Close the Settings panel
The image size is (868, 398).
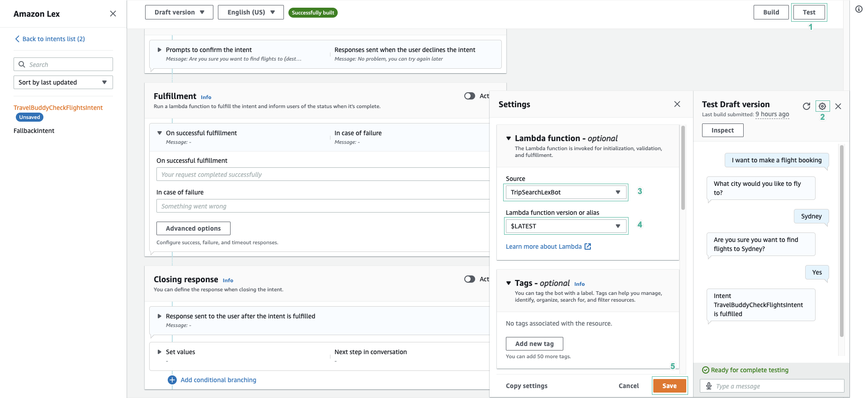coord(677,104)
